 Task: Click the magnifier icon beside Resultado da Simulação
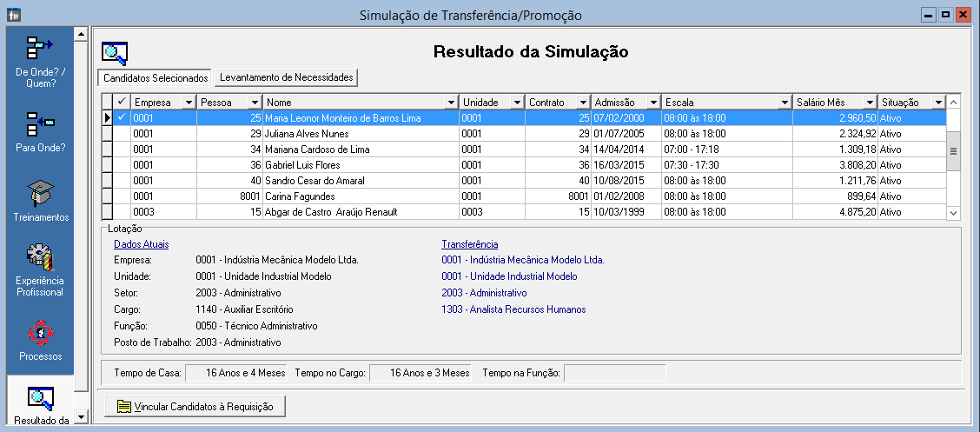click(x=115, y=52)
